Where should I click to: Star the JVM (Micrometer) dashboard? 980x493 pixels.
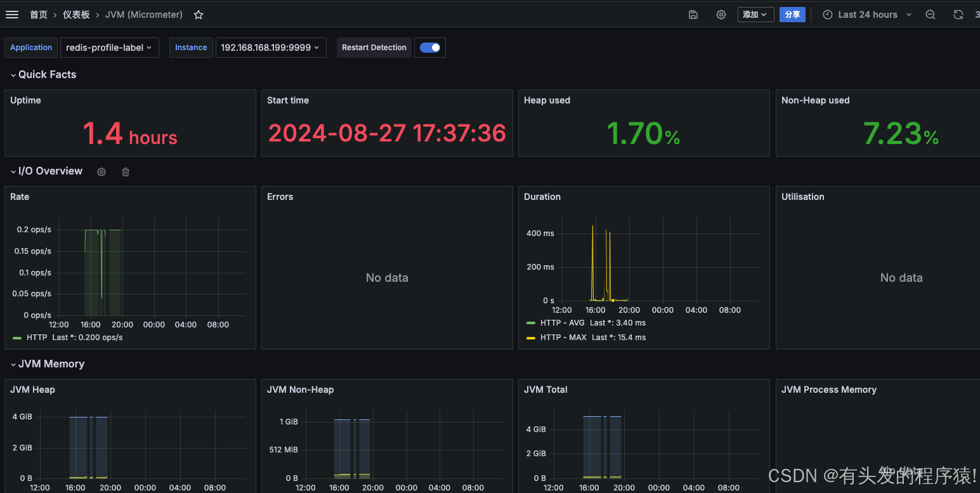[199, 15]
